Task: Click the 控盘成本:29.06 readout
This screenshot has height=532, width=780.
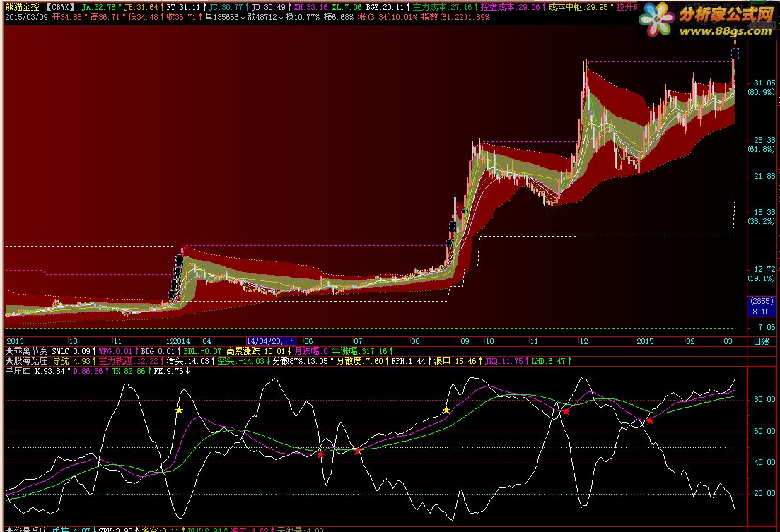Action: (510, 7)
